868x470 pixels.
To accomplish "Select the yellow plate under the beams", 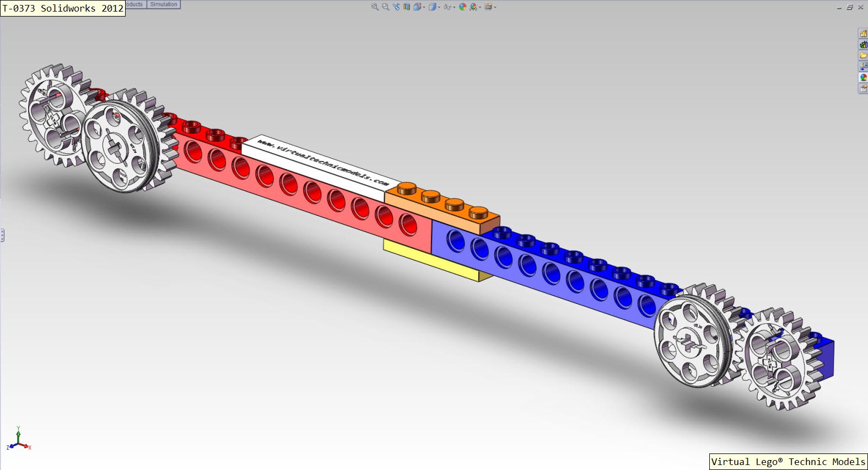I will point(435,263).
